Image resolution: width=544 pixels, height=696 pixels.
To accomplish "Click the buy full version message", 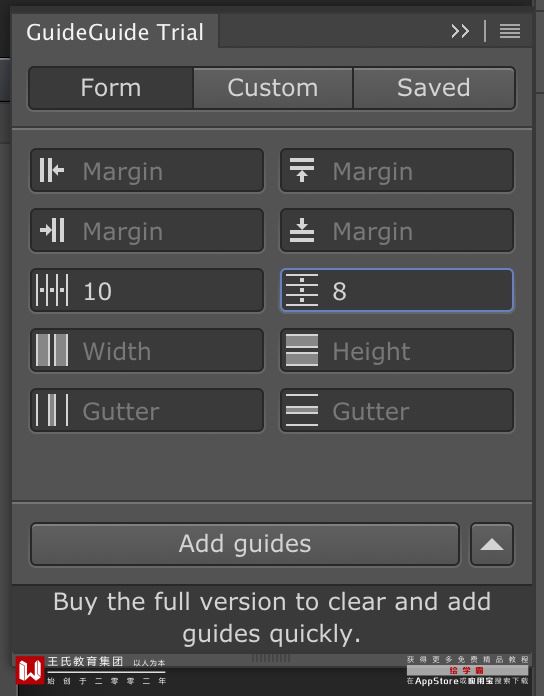I will tap(272, 618).
